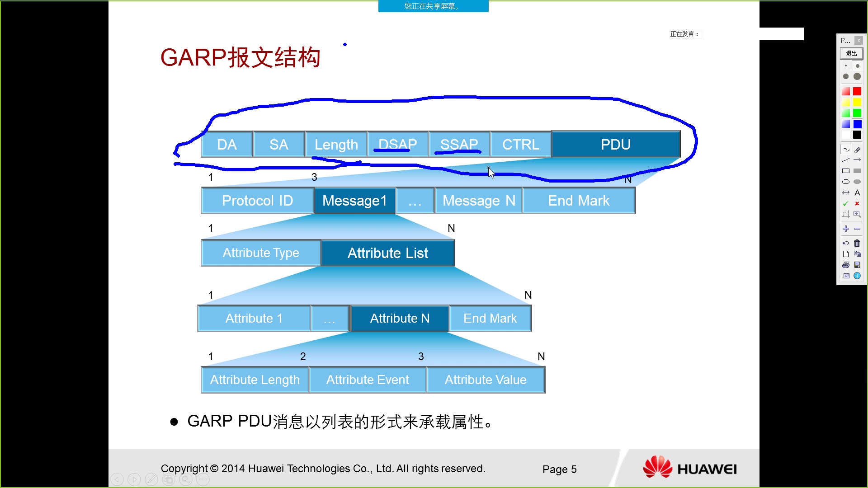This screenshot has width=868, height=488.
Task: Select the freehand squiggle draw tool
Action: click(846, 150)
